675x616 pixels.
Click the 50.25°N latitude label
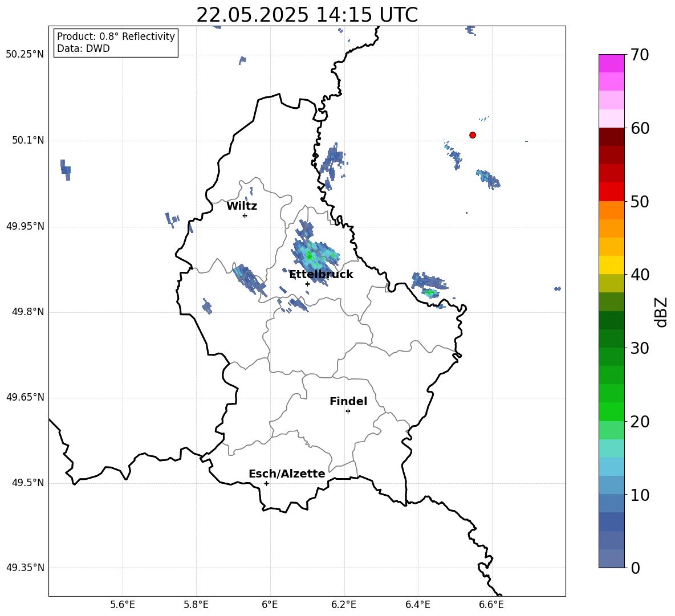(25, 55)
